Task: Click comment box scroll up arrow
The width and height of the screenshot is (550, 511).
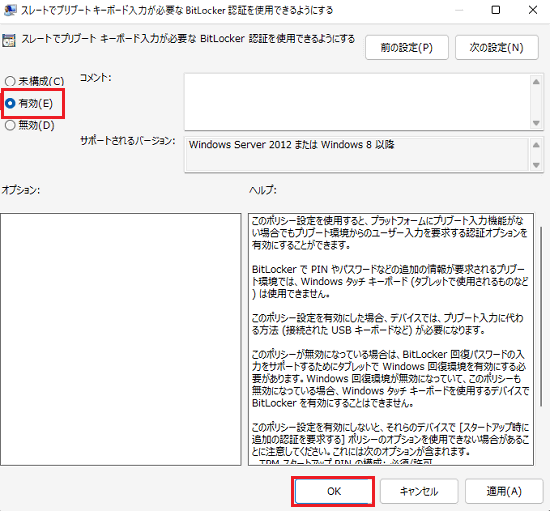Action: pos(536,82)
